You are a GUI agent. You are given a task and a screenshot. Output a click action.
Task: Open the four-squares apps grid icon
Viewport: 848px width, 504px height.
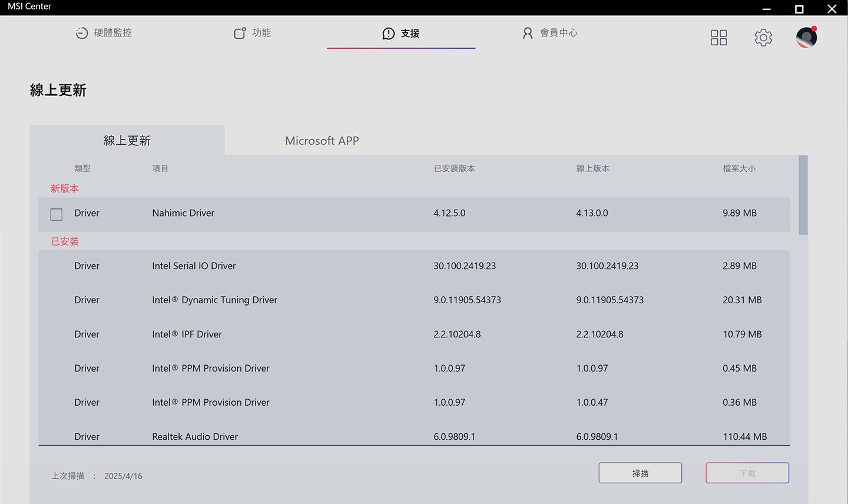pyautogui.click(x=718, y=38)
